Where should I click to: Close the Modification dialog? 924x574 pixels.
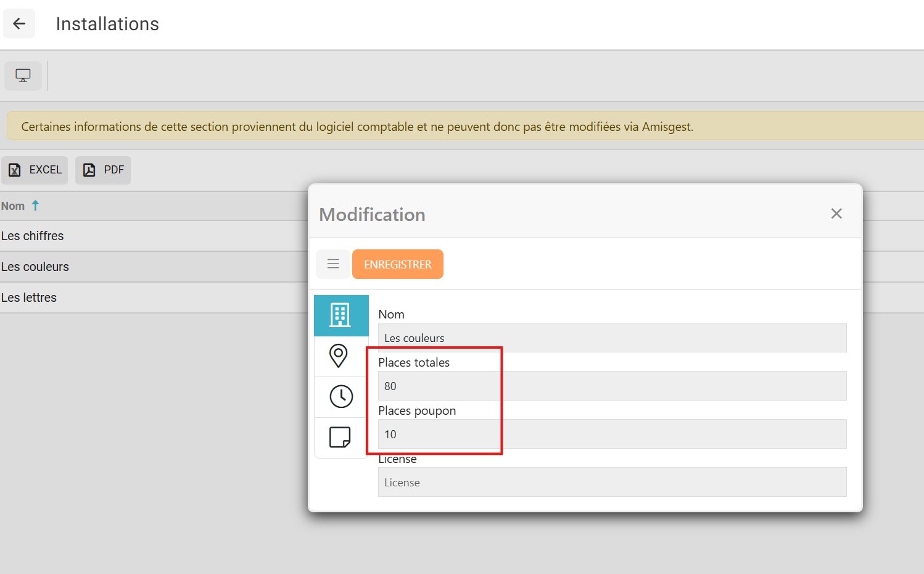[836, 214]
